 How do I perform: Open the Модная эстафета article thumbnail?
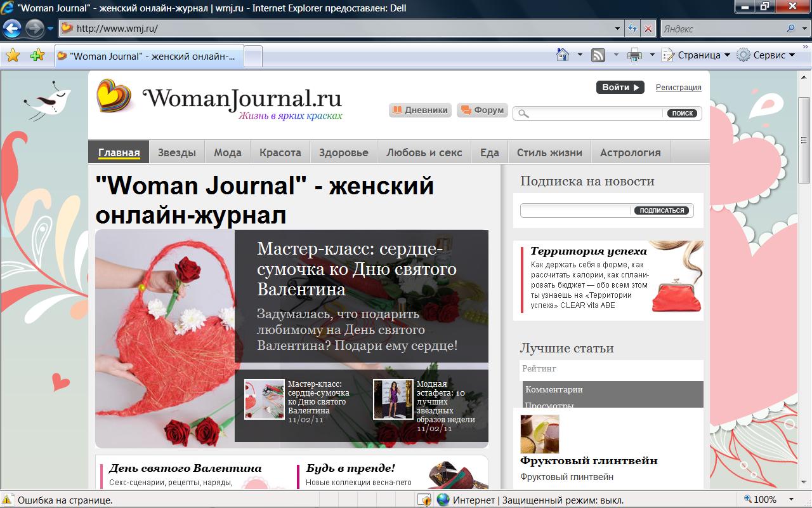(x=393, y=399)
